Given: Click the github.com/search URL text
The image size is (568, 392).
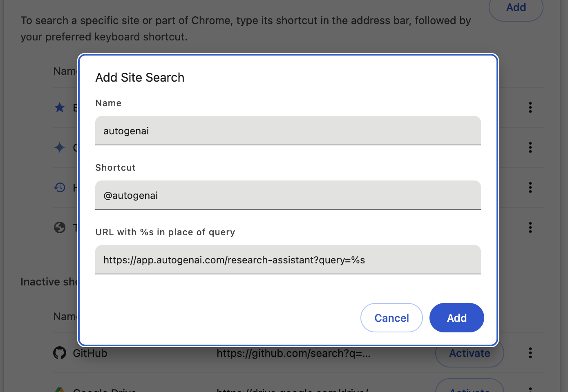Looking at the screenshot, I should tap(293, 353).
